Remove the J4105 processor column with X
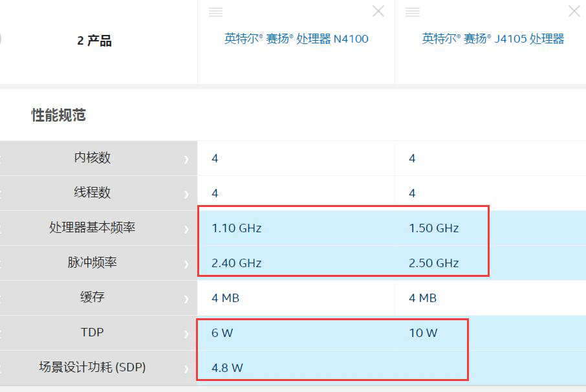Screen dimensions: 586x392 [x=574, y=11]
